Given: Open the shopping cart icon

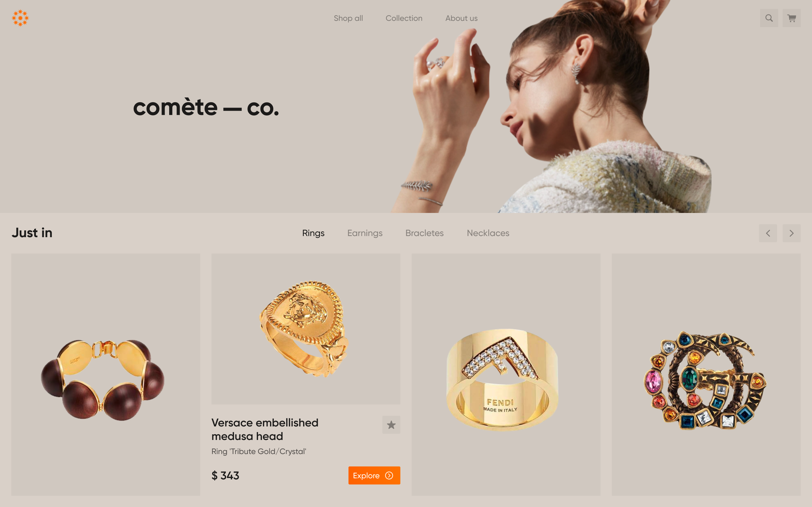Looking at the screenshot, I should pyautogui.click(x=791, y=18).
